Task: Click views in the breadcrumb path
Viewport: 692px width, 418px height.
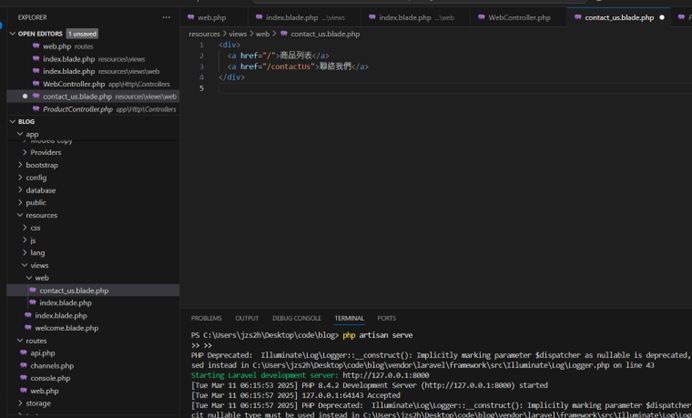Action: (237, 34)
